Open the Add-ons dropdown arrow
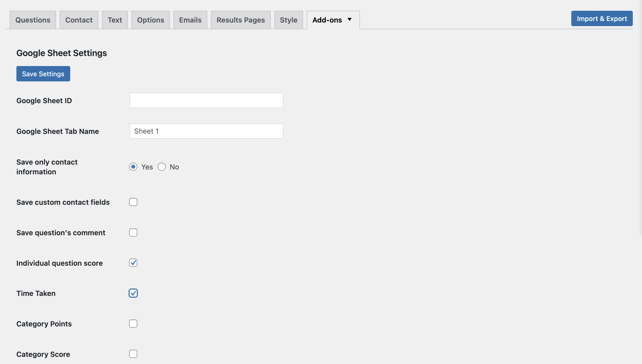642x364 pixels. pos(349,19)
